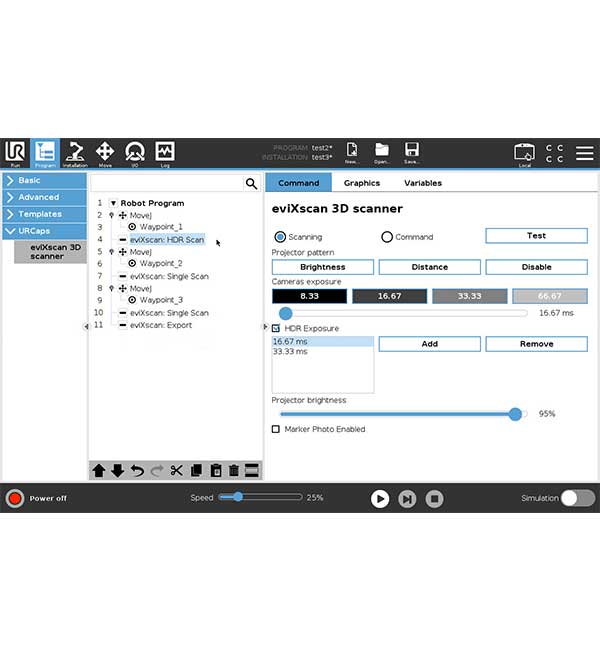
Task: Open the Log screen icon
Action: (165, 153)
